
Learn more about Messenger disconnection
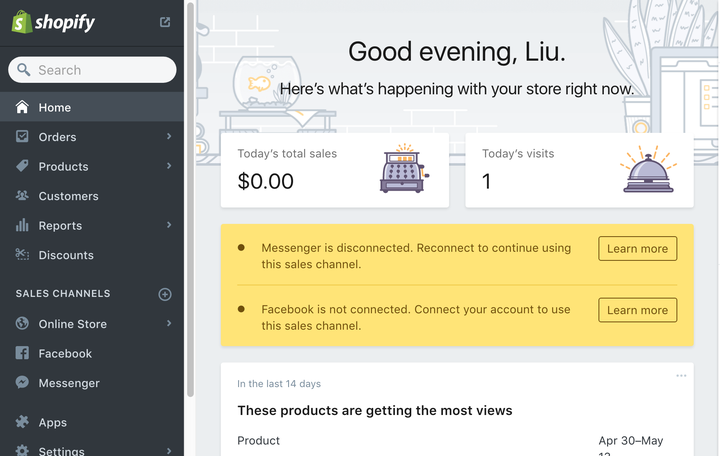(x=637, y=248)
